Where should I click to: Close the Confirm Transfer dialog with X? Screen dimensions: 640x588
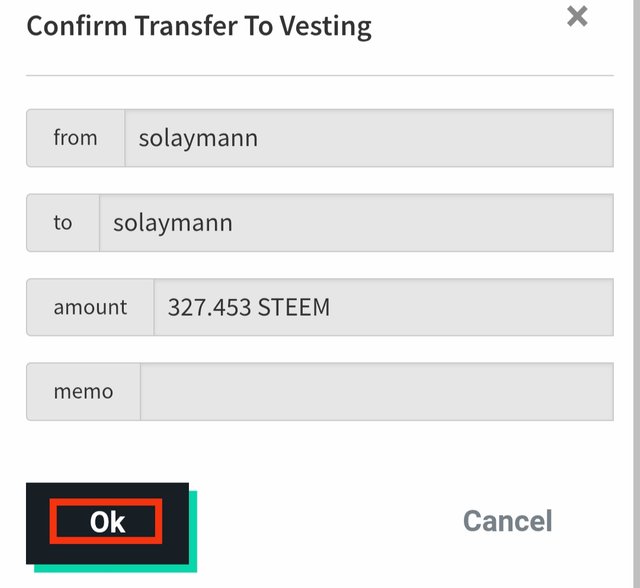(x=577, y=16)
